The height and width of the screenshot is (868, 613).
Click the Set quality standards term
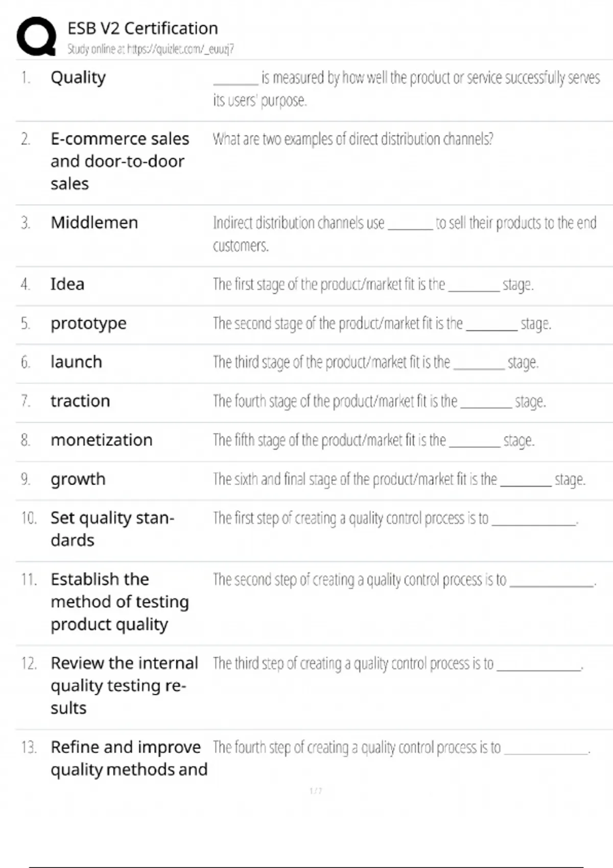[x=112, y=529]
